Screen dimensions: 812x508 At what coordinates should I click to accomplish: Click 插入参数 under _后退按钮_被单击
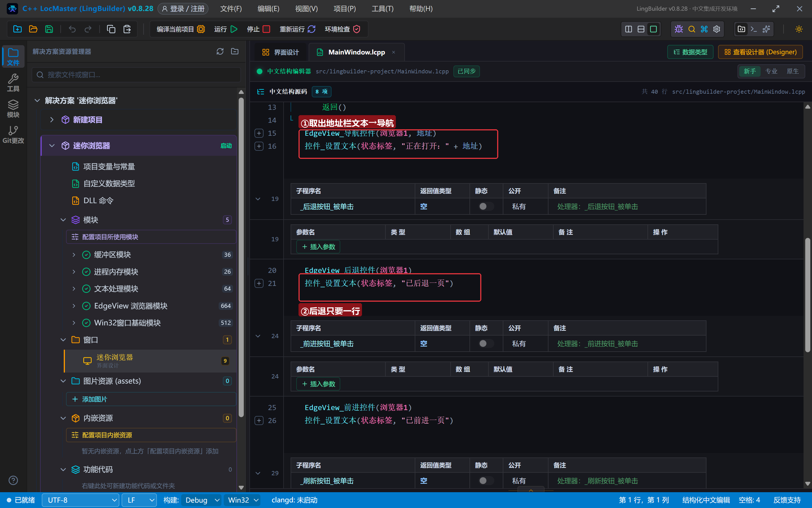click(318, 247)
